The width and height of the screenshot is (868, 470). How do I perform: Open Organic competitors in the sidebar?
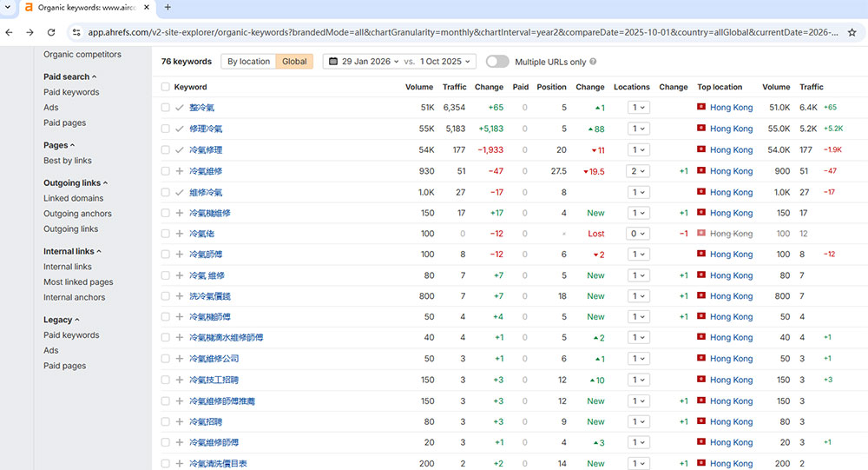pos(82,55)
